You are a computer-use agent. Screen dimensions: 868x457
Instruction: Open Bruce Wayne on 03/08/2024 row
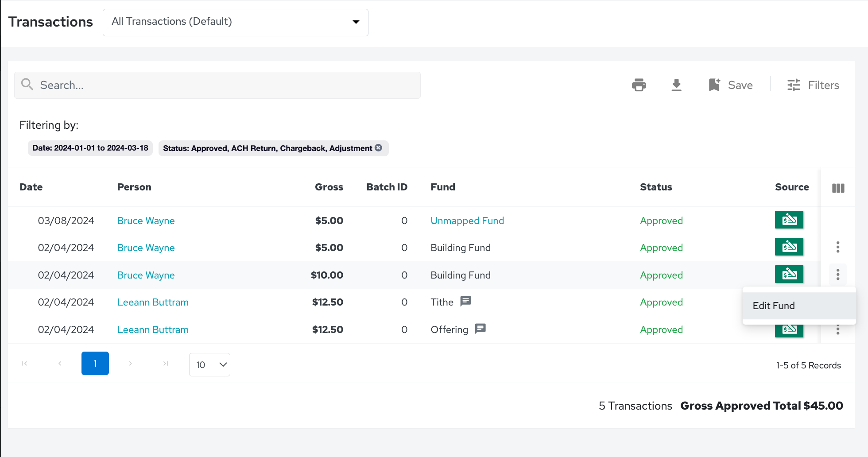coord(146,221)
